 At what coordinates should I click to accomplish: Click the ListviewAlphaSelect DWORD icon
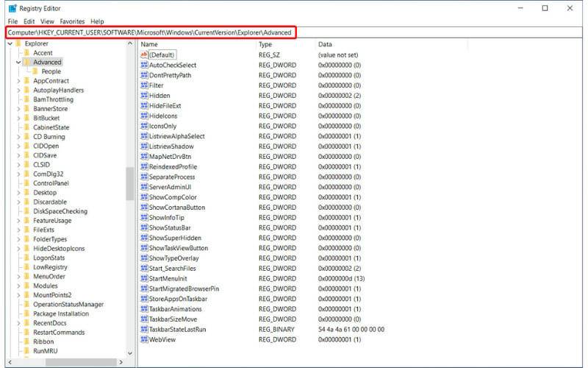pos(144,136)
